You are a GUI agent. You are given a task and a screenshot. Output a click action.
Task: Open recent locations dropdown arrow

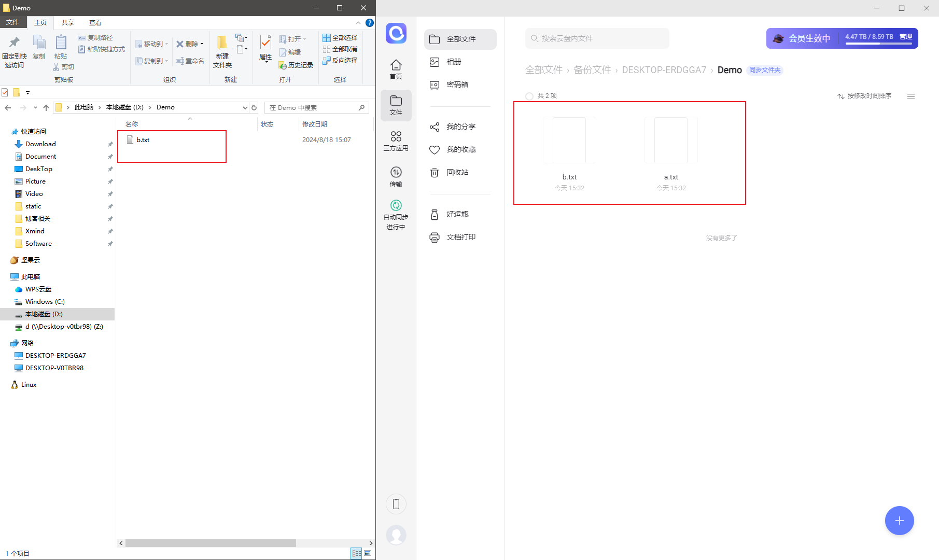(x=35, y=108)
